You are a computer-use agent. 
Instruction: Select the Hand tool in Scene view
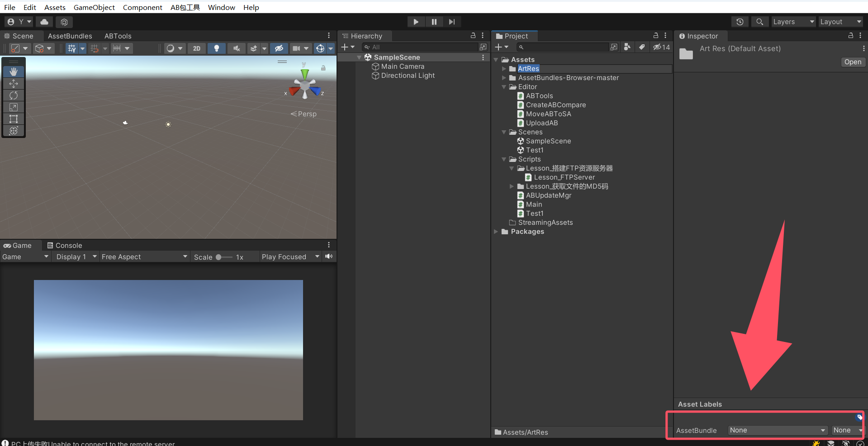[x=14, y=71]
